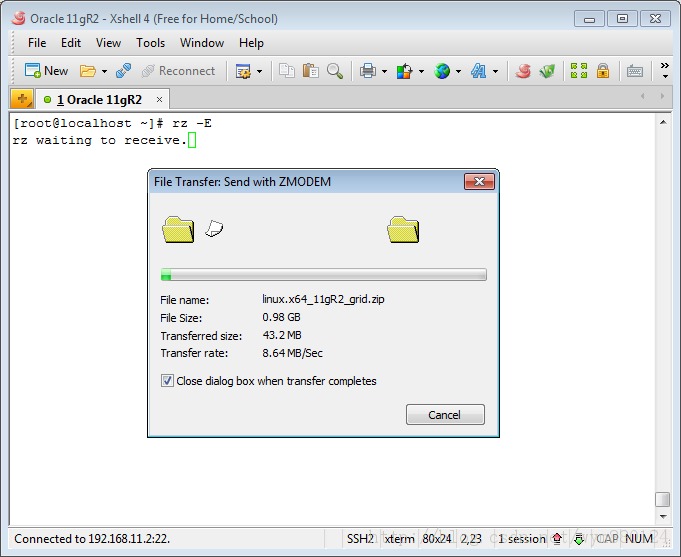Expand the Properties dropdown arrow
681x557 pixels.
coord(259,71)
